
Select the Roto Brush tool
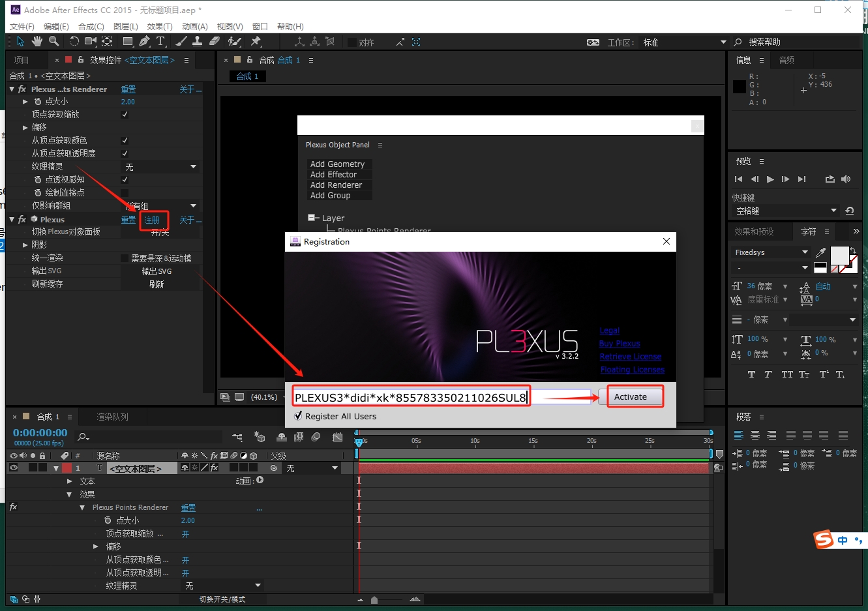[x=235, y=42]
